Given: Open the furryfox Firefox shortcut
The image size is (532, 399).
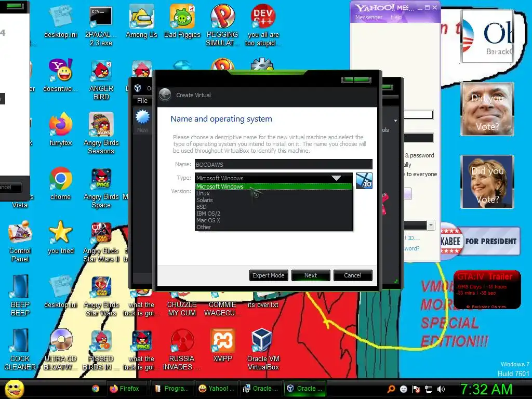Looking at the screenshot, I should [60, 129].
